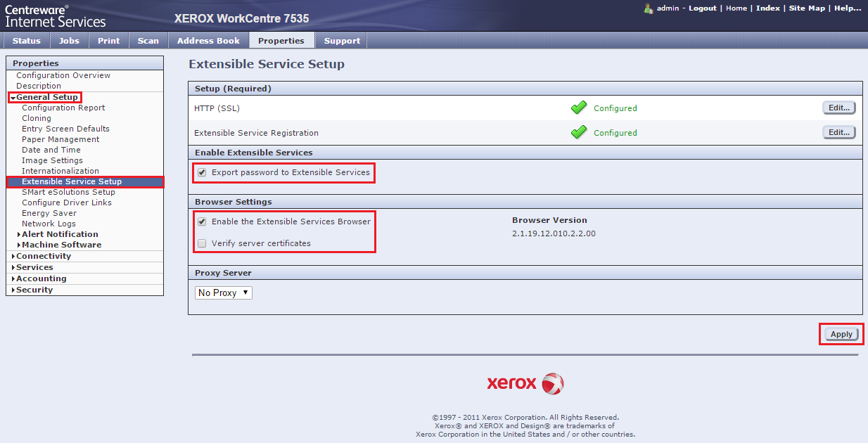Open the No Proxy dropdown

tap(223, 293)
